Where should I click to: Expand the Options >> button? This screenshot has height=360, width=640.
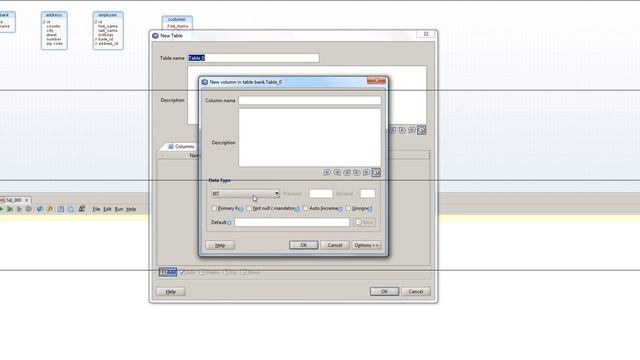pos(366,245)
